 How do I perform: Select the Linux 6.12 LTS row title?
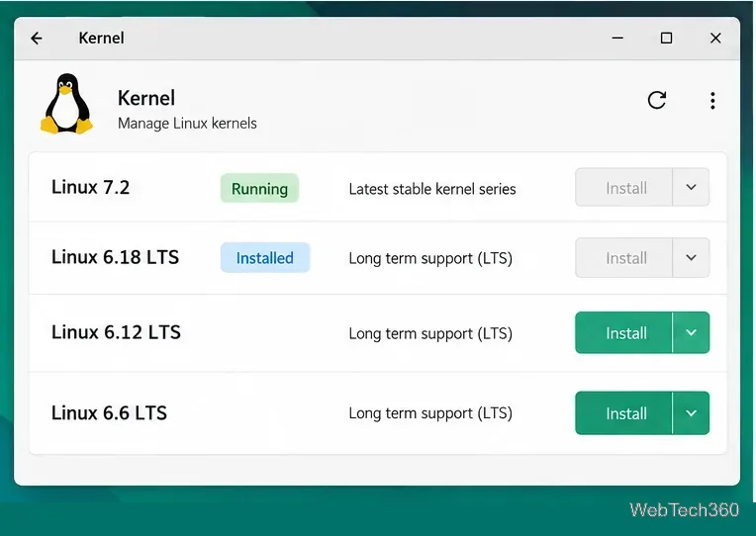116,332
